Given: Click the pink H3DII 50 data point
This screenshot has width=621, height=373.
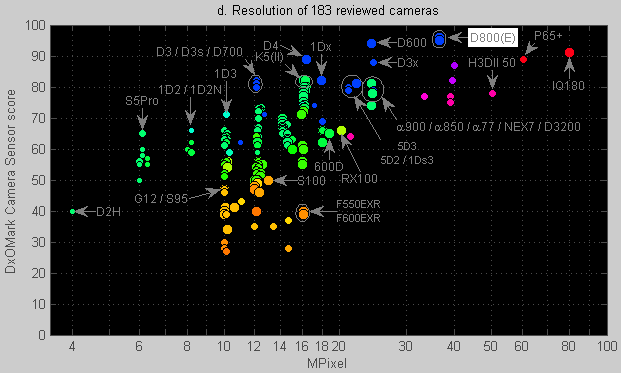Looking at the screenshot, I should point(492,93).
